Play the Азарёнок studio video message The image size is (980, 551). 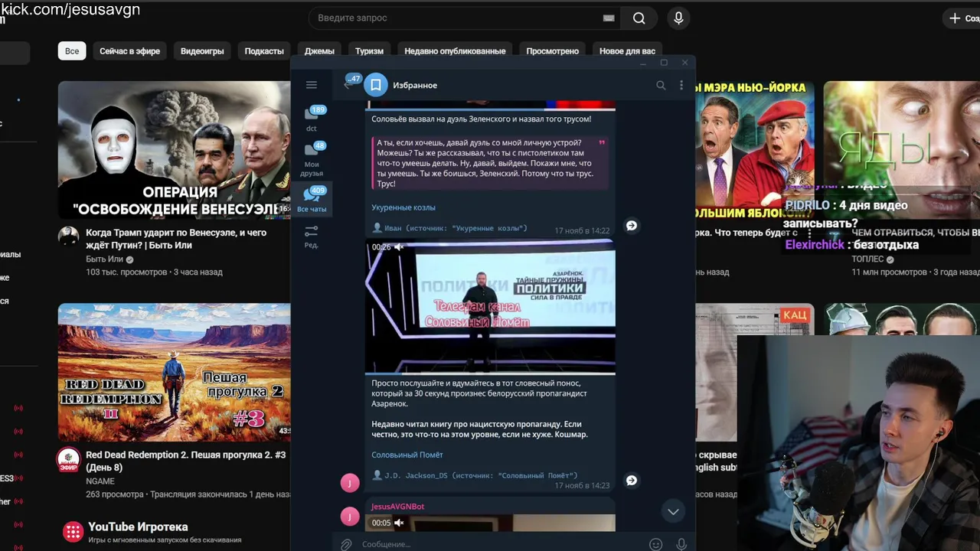(x=490, y=307)
